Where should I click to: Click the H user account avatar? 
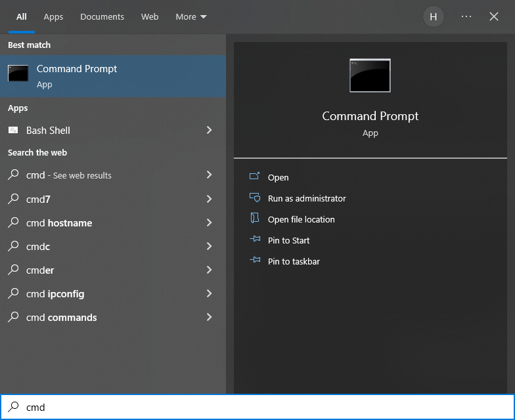coord(433,17)
